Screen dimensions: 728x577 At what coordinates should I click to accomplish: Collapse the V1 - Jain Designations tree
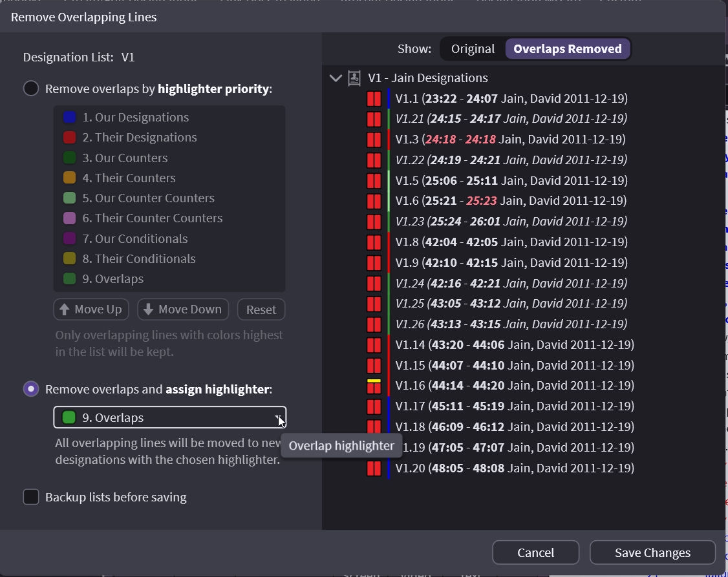336,78
